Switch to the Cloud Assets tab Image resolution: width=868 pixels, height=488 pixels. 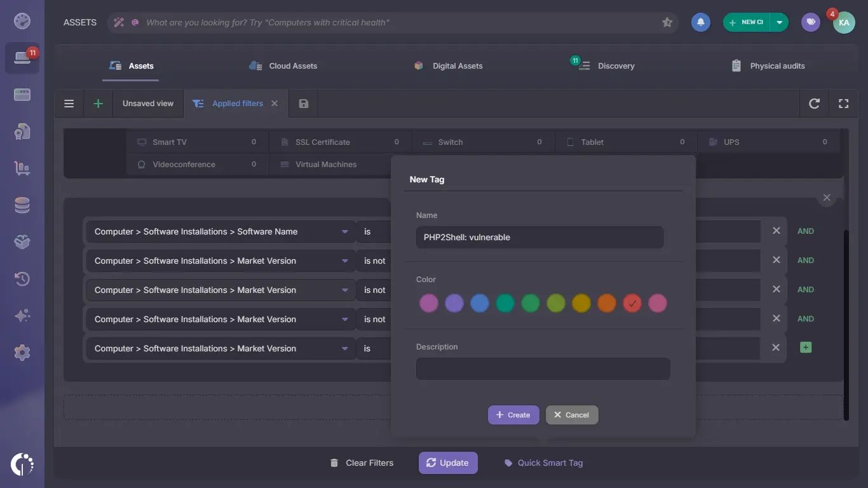coord(283,66)
